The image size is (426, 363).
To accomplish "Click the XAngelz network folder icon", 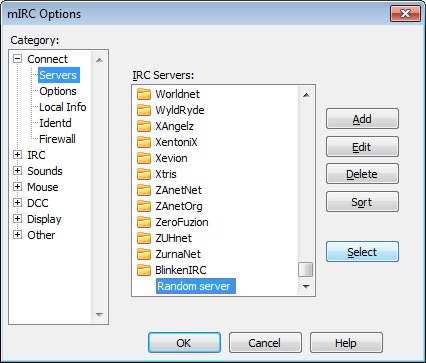I will point(144,126).
